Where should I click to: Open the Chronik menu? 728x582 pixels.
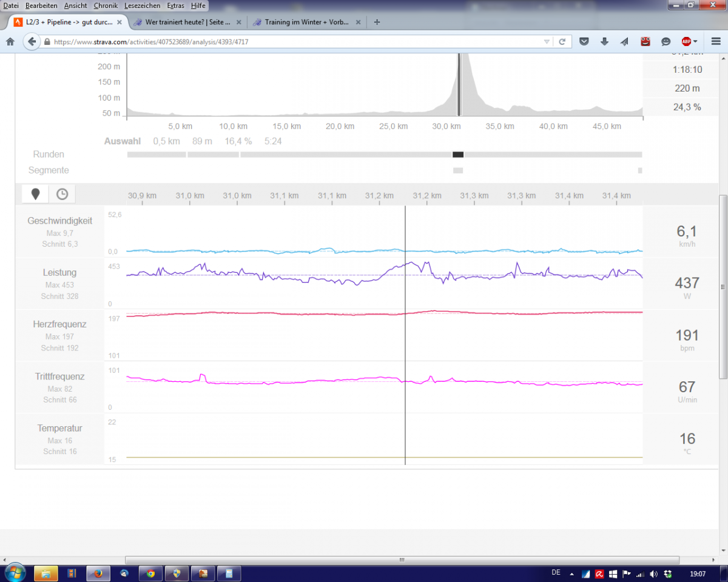pos(106,5)
